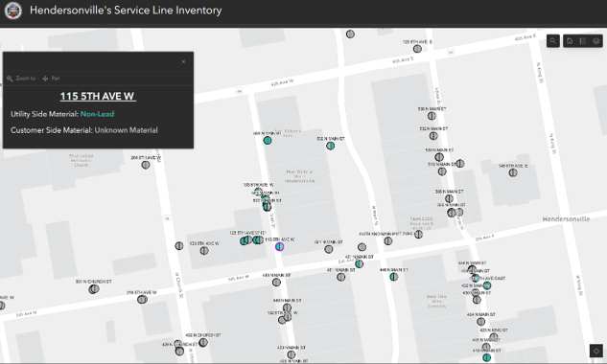Viewport: 607px width, 364px height.
Task: Click the 115 5TH AVE W popup title
Action: [x=98, y=96]
